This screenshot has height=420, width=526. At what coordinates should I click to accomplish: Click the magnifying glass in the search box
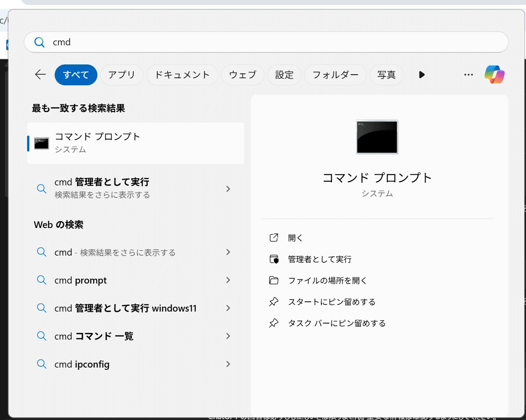[x=39, y=42]
